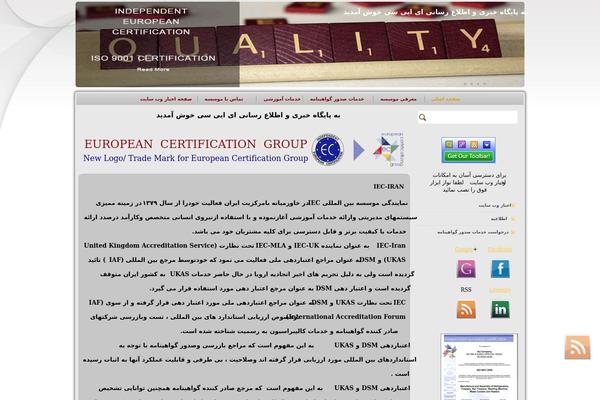
Task: Open the certificate thumbnail in the sidebar
Action: (x=479, y=366)
